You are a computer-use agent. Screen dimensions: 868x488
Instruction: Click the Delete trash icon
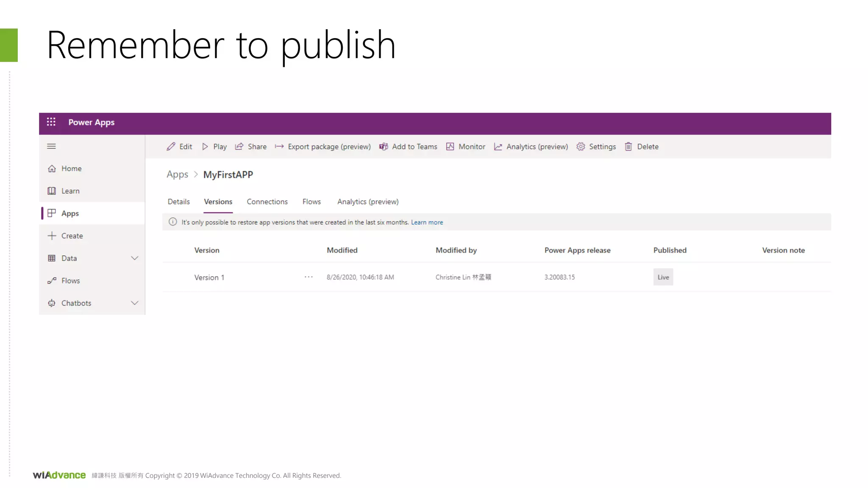pos(629,147)
